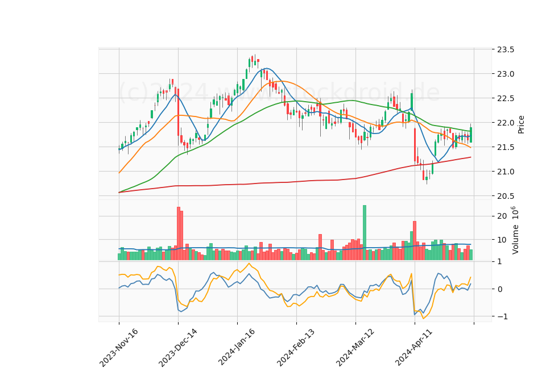Select the 23.0 price tick label

tap(505, 74)
